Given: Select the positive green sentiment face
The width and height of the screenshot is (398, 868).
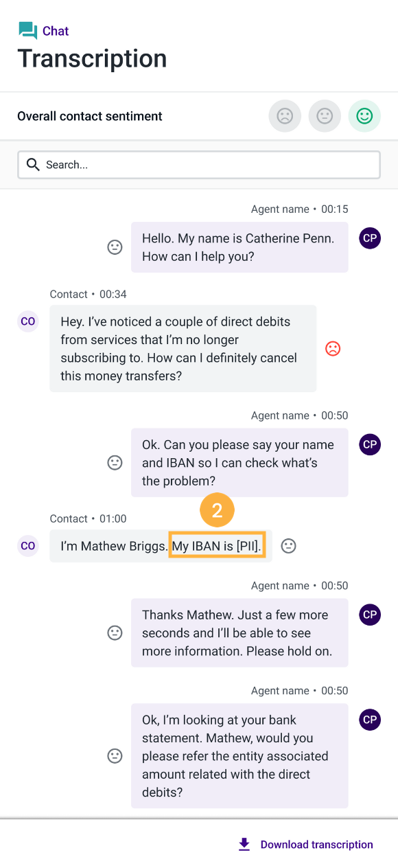Looking at the screenshot, I should [x=364, y=116].
